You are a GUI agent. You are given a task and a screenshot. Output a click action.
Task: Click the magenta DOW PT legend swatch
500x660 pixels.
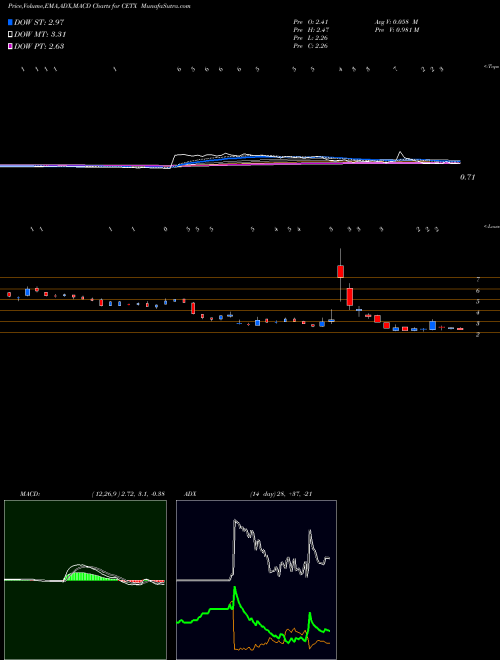11,46
